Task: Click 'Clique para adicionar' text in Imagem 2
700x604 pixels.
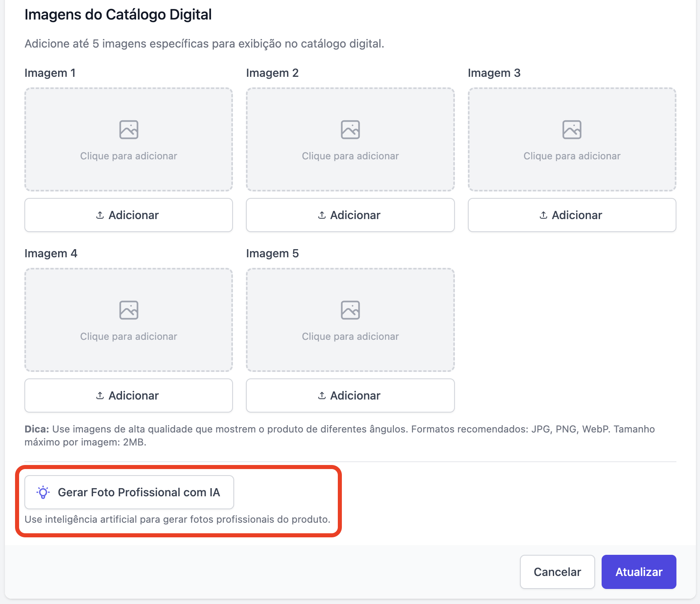Action: pyautogui.click(x=350, y=156)
